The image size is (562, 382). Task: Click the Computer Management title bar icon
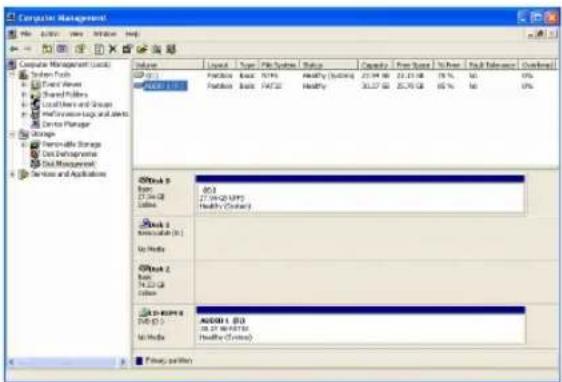click(11, 18)
